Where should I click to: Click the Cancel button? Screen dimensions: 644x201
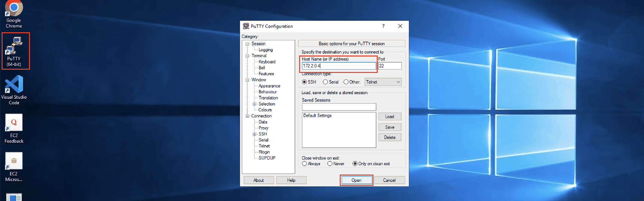point(389,180)
